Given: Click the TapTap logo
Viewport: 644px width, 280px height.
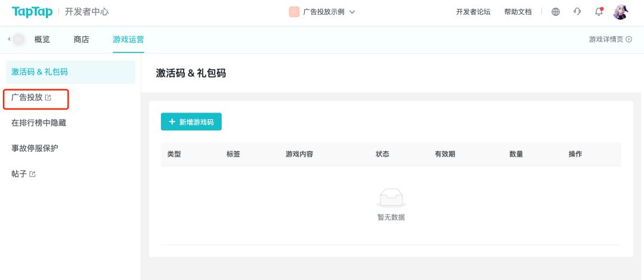Looking at the screenshot, I should tap(32, 12).
